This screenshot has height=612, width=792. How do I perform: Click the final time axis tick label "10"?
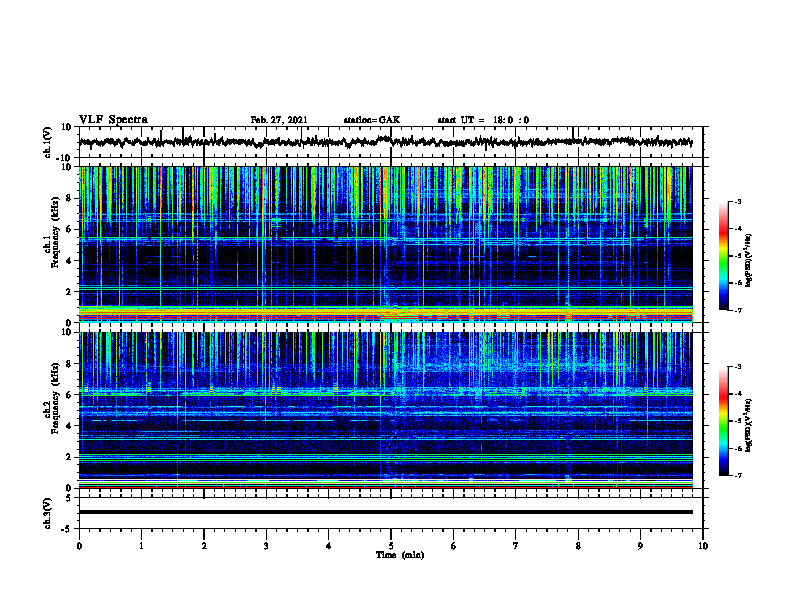click(703, 546)
